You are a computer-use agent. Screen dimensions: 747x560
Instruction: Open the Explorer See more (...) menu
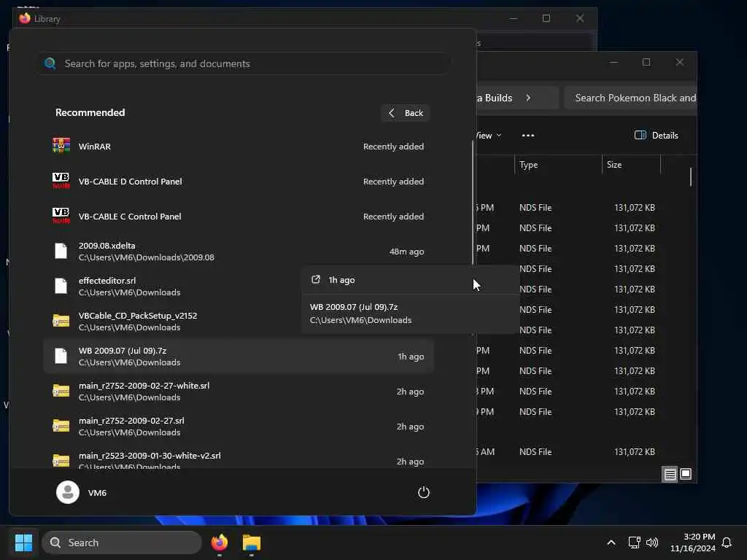pos(528,135)
